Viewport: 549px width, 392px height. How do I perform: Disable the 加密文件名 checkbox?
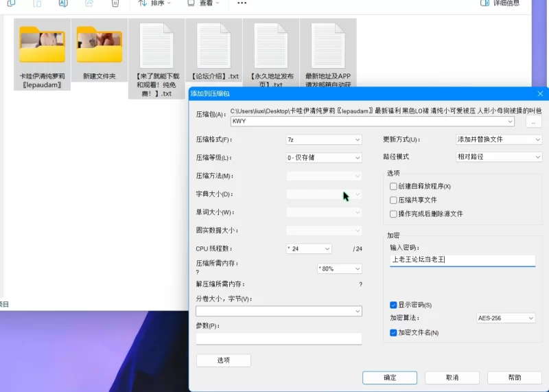click(x=393, y=333)
